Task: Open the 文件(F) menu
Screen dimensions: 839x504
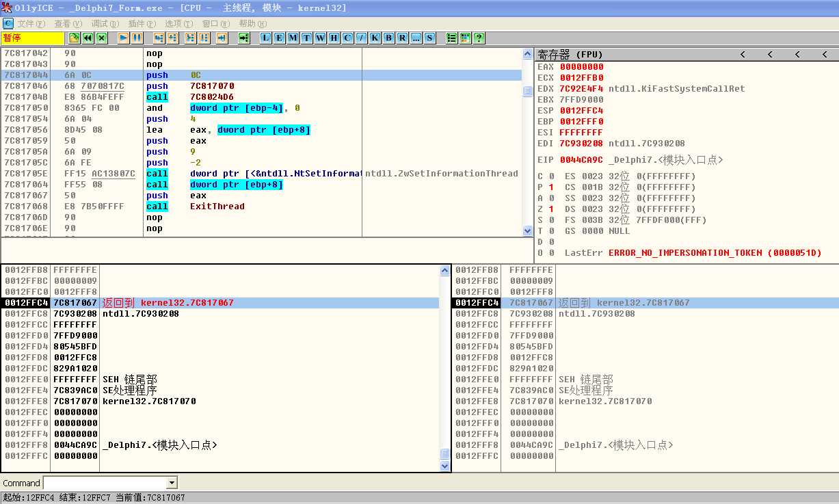Action: (x=31, y=24)
